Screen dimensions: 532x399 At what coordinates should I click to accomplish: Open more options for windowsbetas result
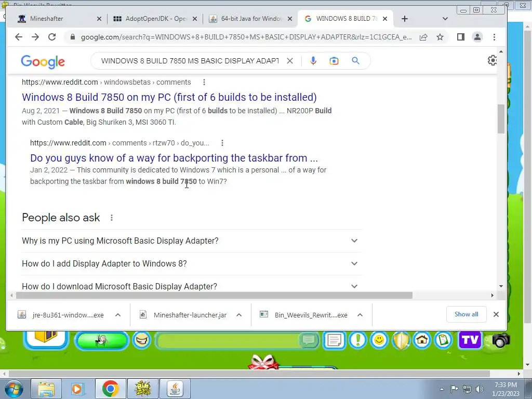[204, 82]
